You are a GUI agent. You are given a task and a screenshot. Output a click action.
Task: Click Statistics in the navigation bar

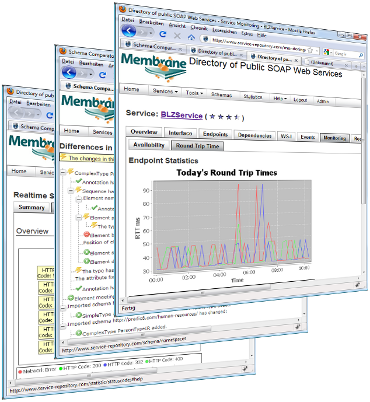coord(253,97)
